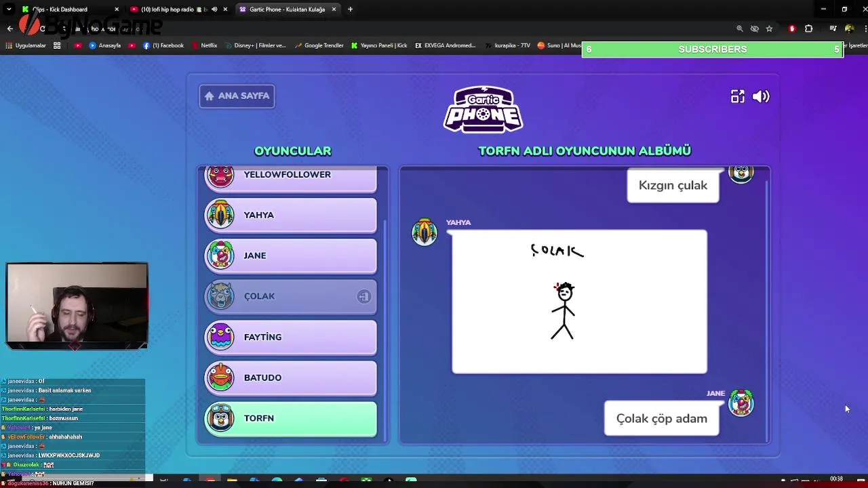This screenshot has height=488, width=868.
Task: Select player JANE's album
Action: pyautogui.click(x=290, y=256)
